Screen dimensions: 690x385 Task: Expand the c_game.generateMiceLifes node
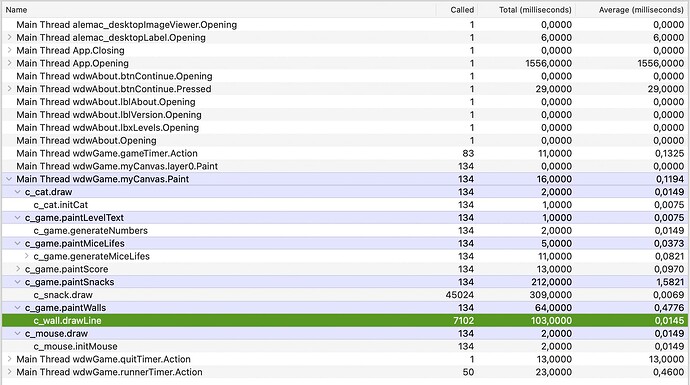(x=26, y=256)
